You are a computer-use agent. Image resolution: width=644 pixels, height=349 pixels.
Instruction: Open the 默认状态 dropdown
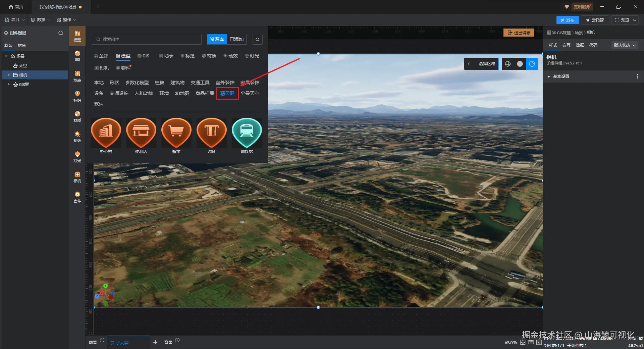(625, 45)
